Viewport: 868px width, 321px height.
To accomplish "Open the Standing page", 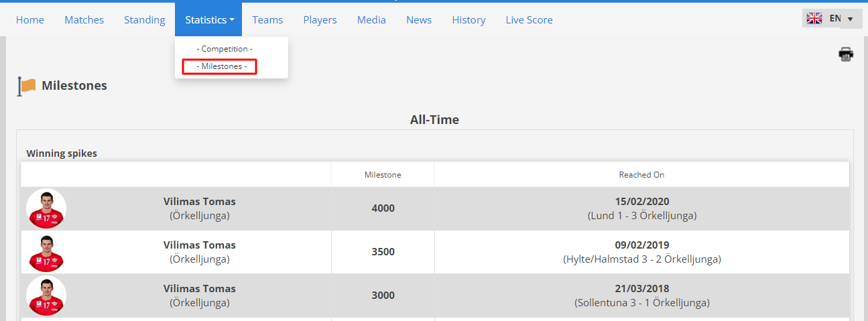I will pos(145,19).
